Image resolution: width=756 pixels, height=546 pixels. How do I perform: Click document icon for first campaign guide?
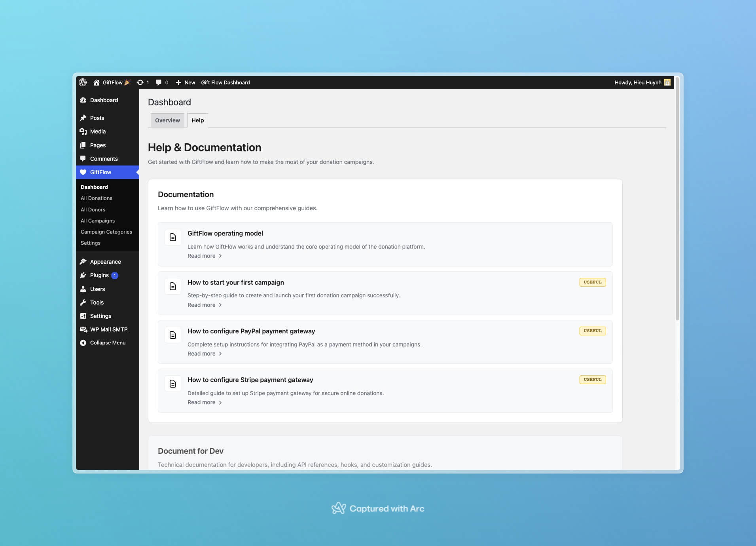(x=173, y=286)
